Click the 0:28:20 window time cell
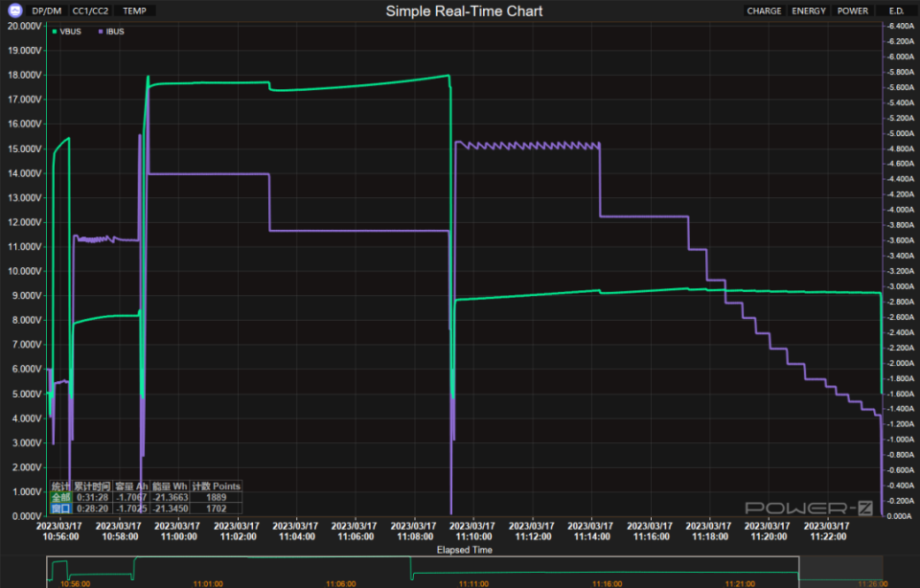Image resolution: width=920 pixels, height=588 pixels. tap(92, 509)
